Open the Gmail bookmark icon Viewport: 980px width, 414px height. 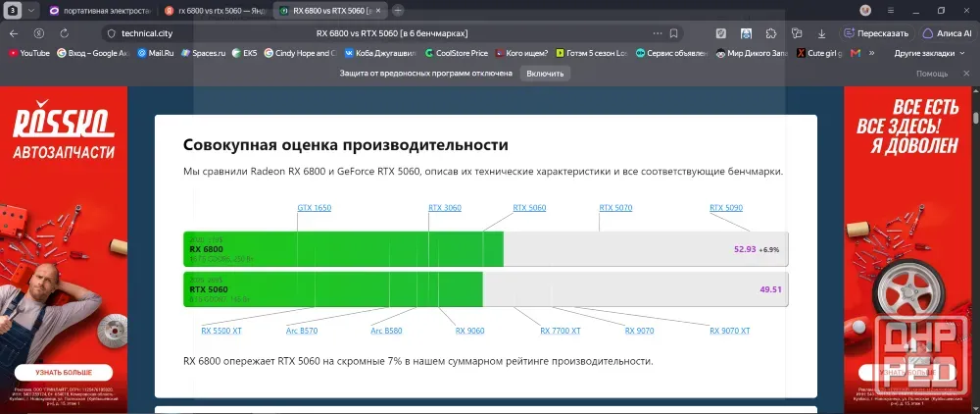click(856, 53)
